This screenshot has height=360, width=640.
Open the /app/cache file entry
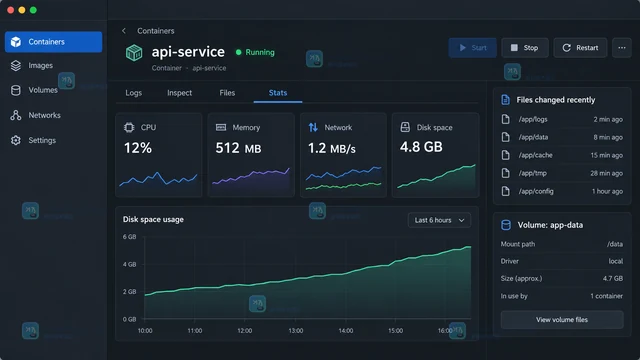coord(562,155)
